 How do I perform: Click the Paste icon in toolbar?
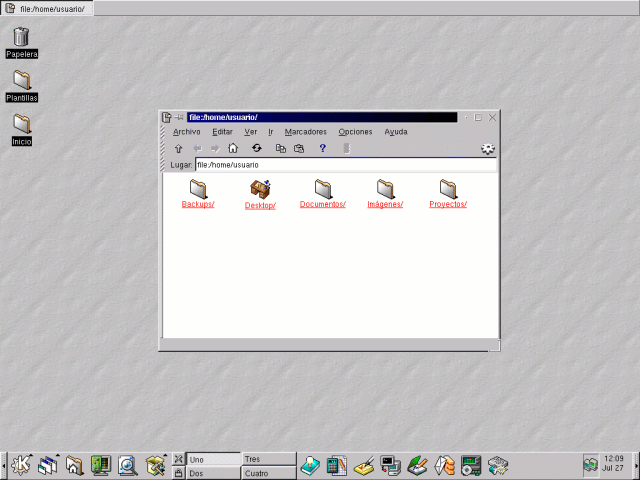(298, 148)
